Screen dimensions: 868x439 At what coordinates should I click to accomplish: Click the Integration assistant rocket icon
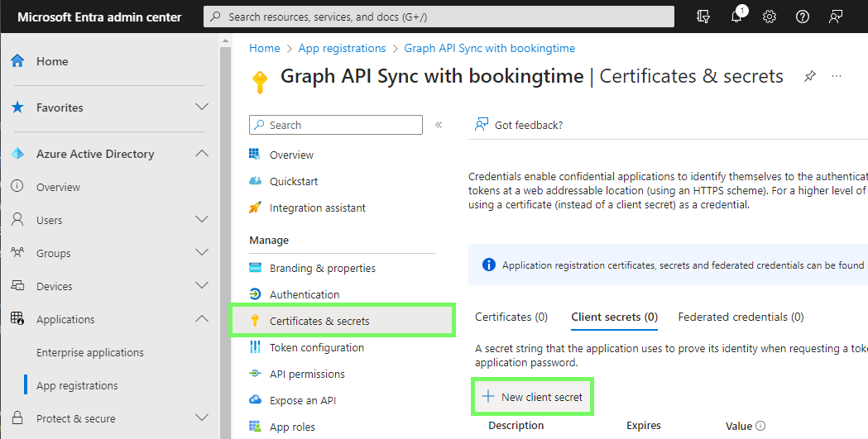255,208
